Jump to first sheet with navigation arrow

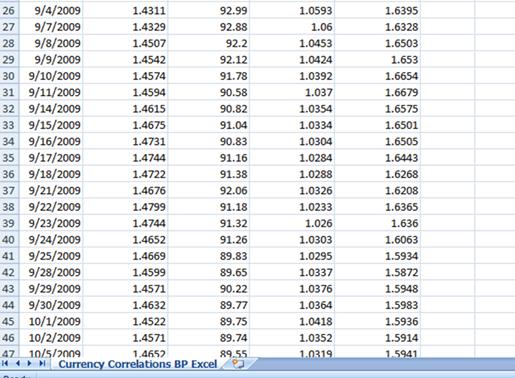coord(5,363)
